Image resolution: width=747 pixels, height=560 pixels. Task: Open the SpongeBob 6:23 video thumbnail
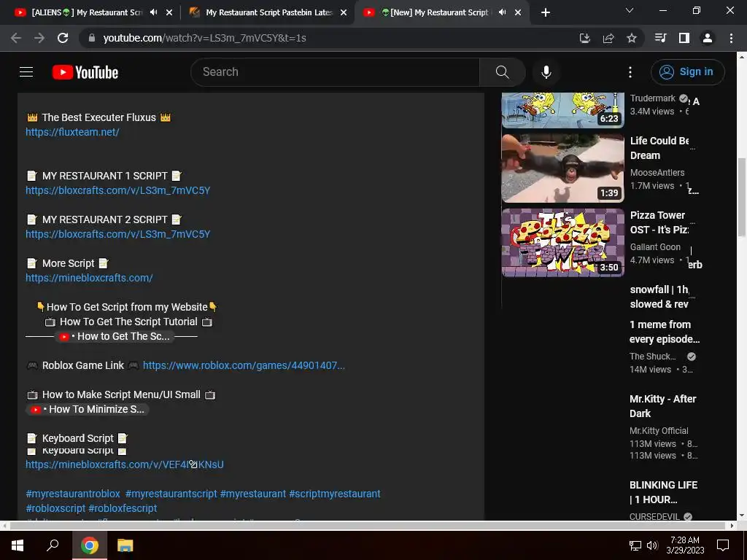562,110
